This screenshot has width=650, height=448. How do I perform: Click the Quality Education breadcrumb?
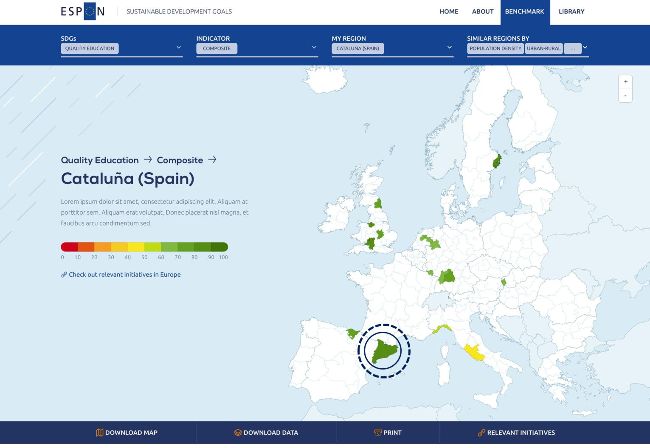(x=99, y=160)
